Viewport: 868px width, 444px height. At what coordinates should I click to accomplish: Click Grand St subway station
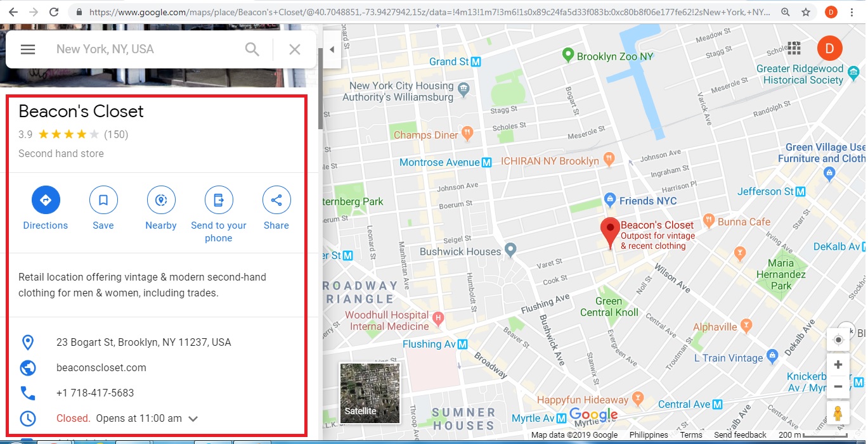tap(476, 61)
